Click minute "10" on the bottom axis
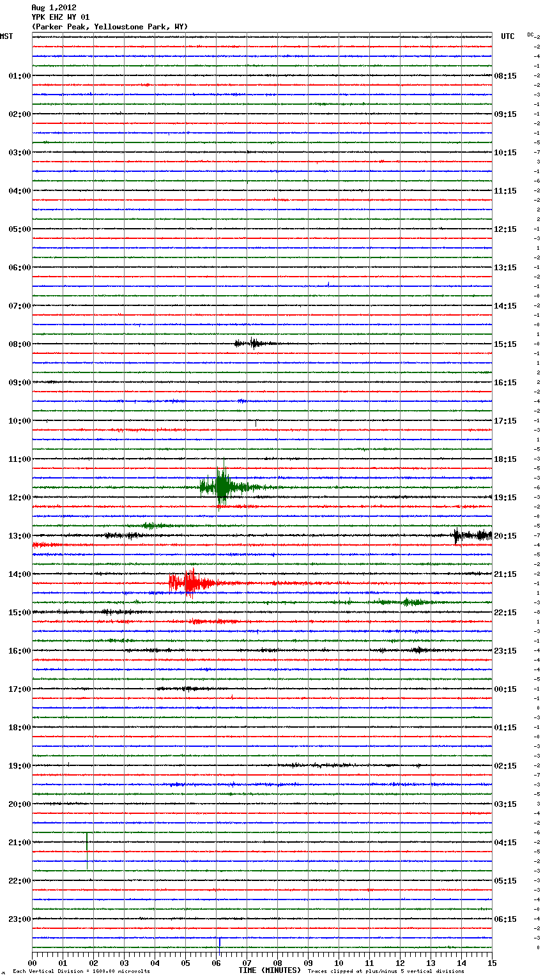The image size is (543, 980). [x=339, y=963]
